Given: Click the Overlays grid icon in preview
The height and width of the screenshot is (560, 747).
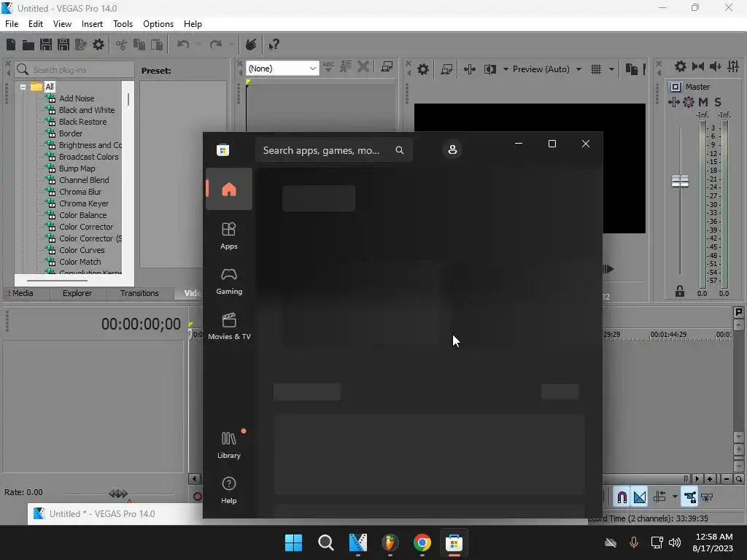Looking at the screenshot, I should point(596,69).
